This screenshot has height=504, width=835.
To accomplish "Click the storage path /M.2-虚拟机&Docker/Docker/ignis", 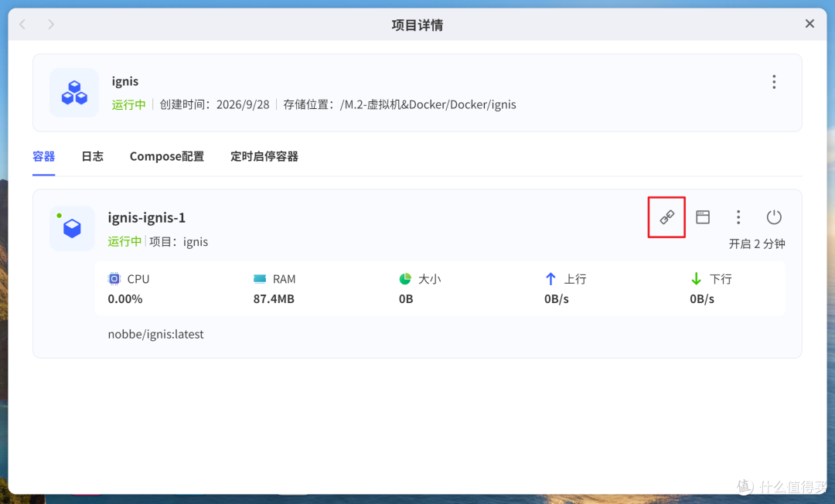I will [x=428, y=104].
